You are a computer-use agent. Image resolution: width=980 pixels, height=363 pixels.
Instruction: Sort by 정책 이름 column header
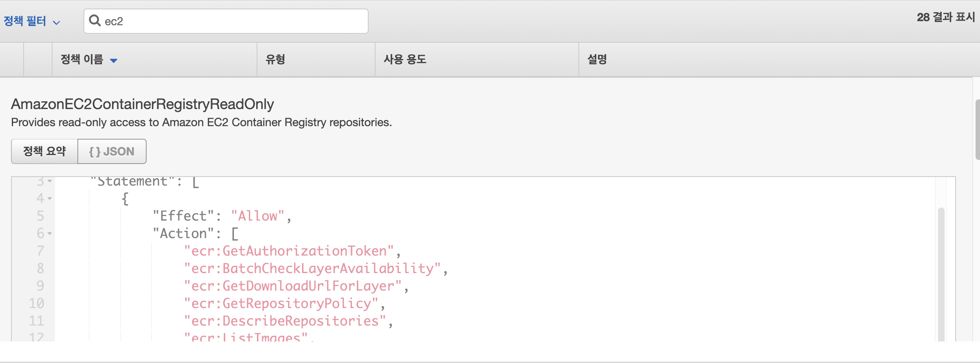pos(89,59)
